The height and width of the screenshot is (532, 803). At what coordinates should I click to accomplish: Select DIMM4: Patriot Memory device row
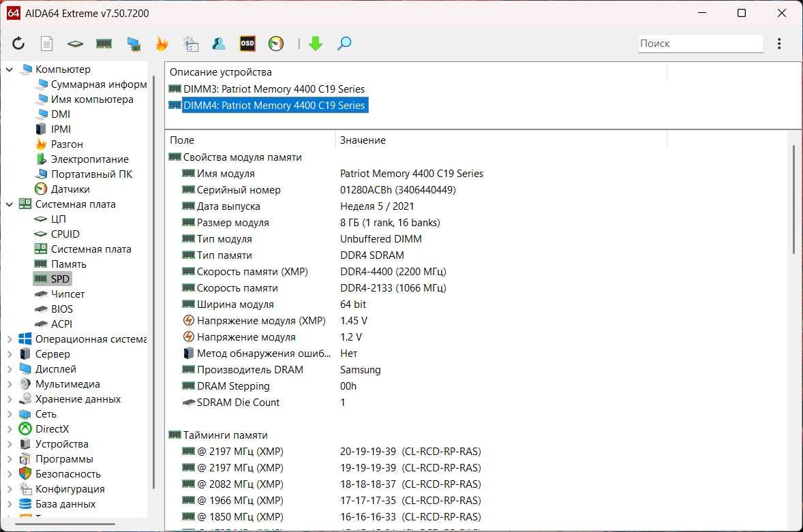click(x=268, y=106)
